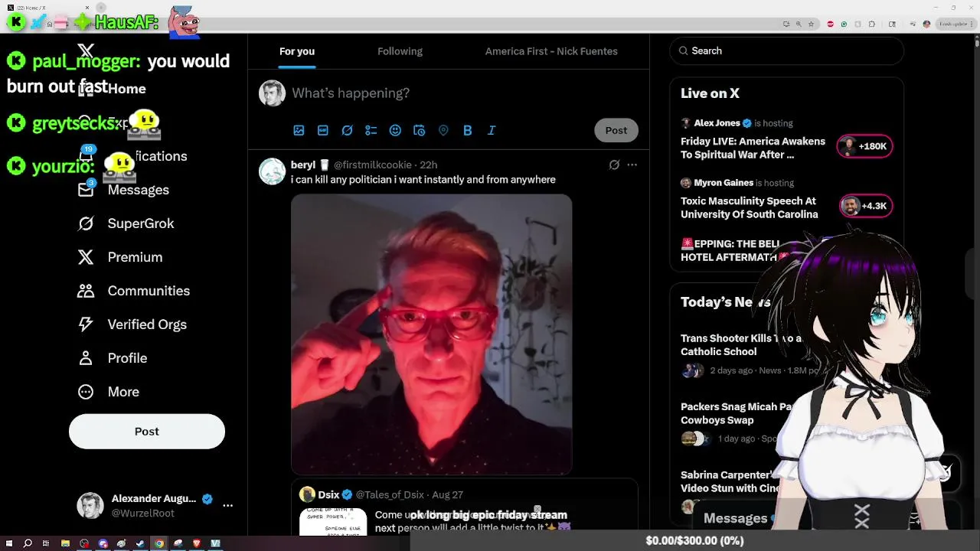Switch to the For you tab
Image resolution: width=980 pixels, height=551 pixels.
pyautogui.click(x=297, y=51)
